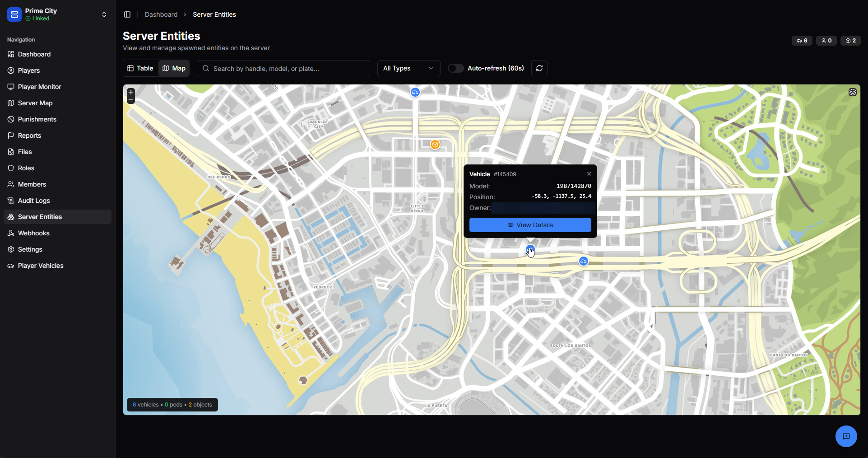This screenshot has height=458, width=868.
Task: Click the Audit Logs icon
Action: 11,201
